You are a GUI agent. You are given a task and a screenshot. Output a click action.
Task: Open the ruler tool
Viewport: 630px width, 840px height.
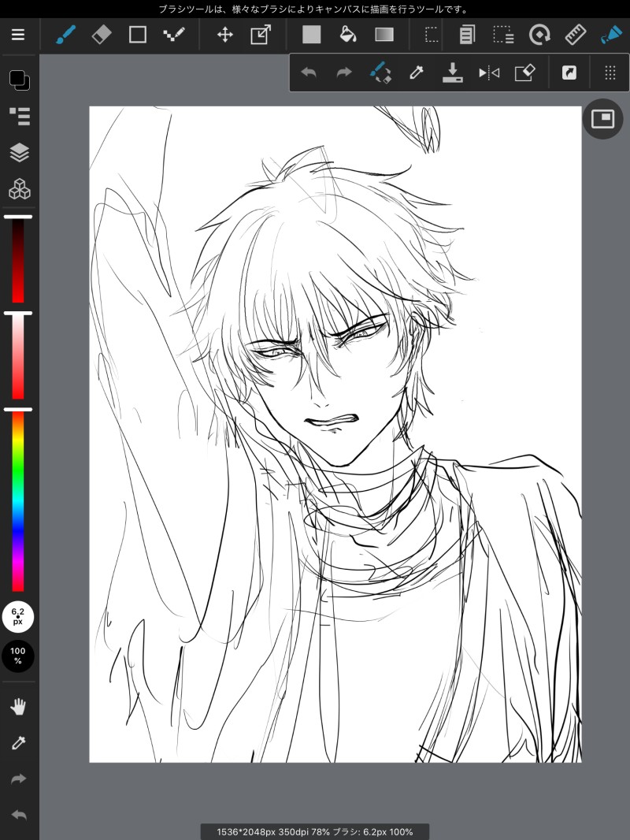point(576,35)
